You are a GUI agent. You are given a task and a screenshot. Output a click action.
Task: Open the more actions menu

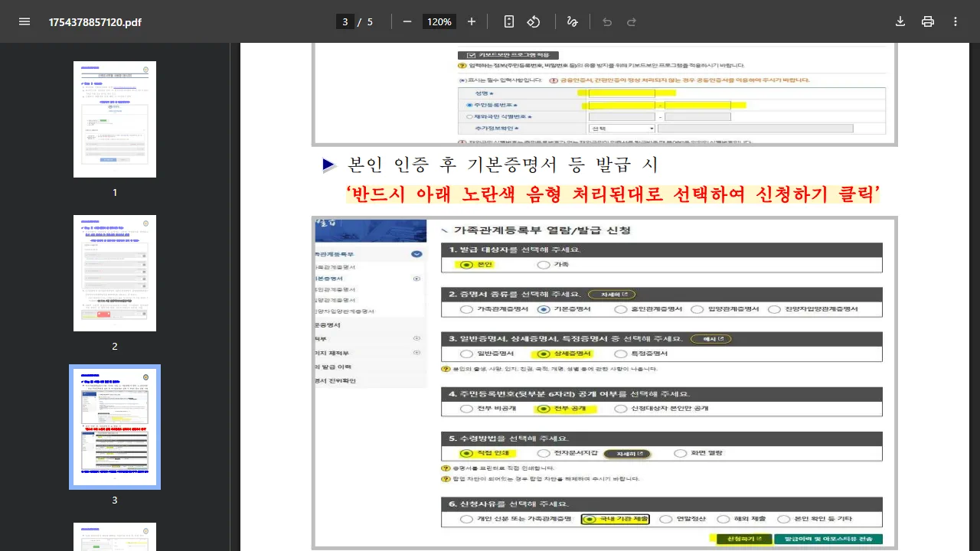click(955, 21)
